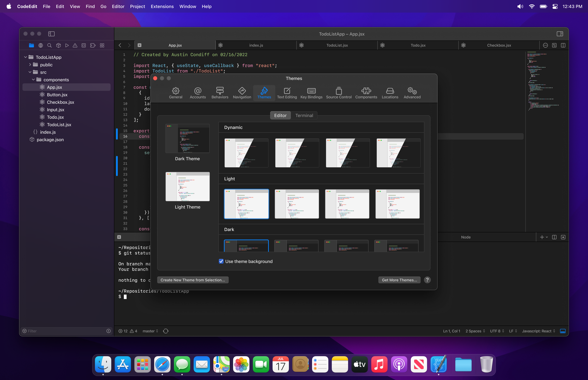
Task: Click Get More Themes button
Action: (x=399, y=280)
